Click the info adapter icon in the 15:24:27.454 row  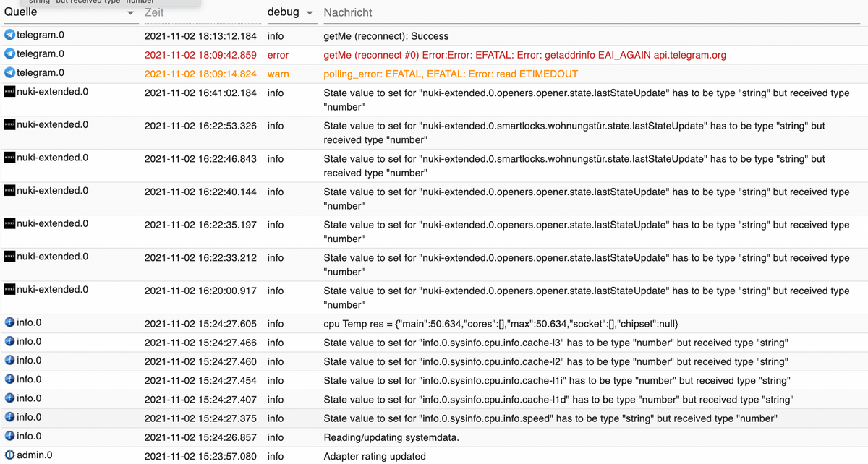[9, 379]
